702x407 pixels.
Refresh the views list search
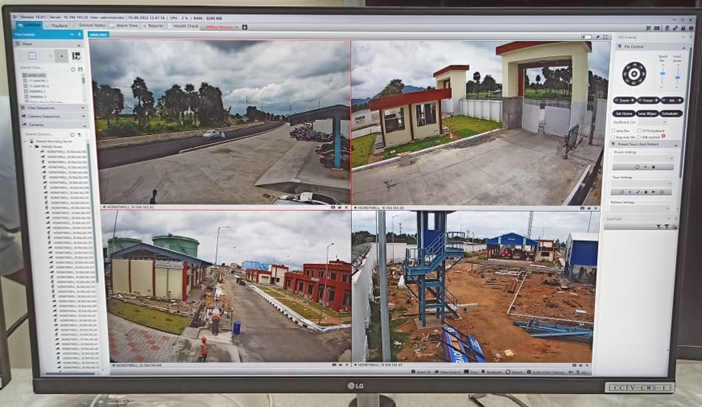[x=73, y=69]
